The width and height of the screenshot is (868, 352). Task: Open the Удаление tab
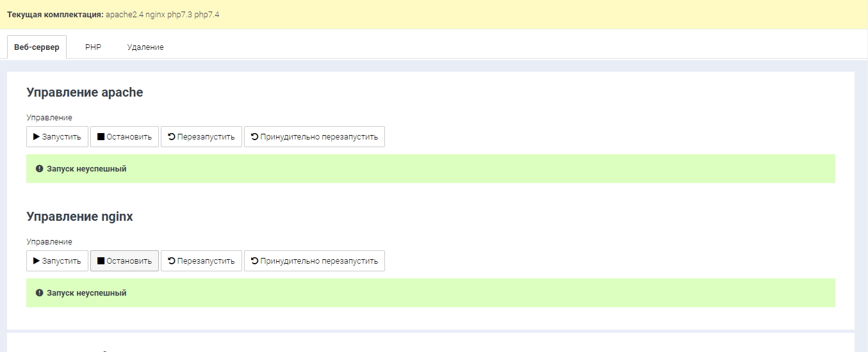tap(145, 47)
